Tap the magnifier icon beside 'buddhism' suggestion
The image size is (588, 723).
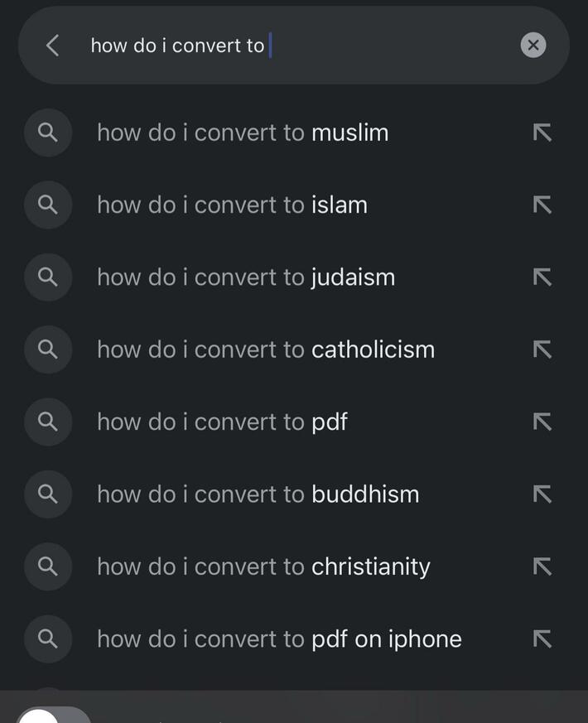[47, 494]
